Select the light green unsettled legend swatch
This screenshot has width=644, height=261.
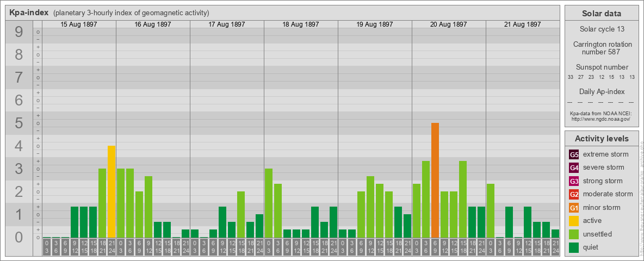pos(574,234)
